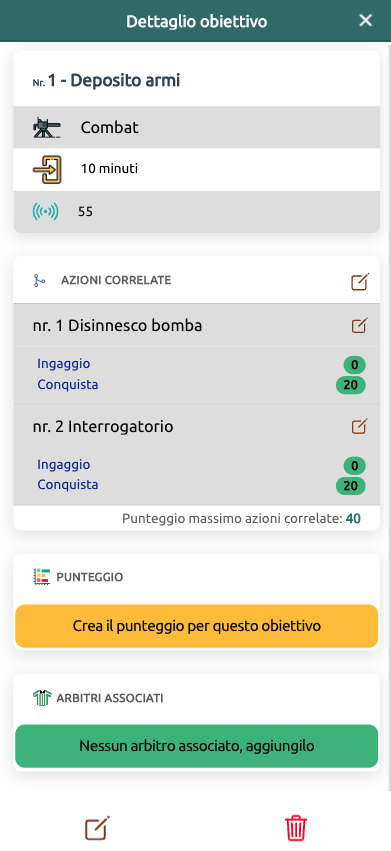Select the objective title Deposito armi
This screenshot has height=851, width=391.
tap(125, 81)
